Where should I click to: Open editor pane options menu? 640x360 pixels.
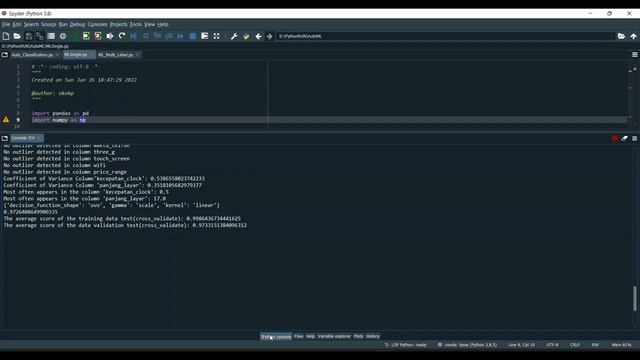click(x=635, y=55)
